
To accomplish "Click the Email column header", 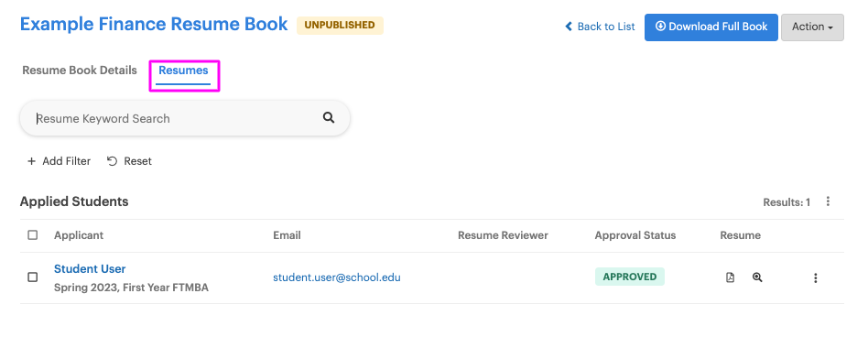I will 287,235.
